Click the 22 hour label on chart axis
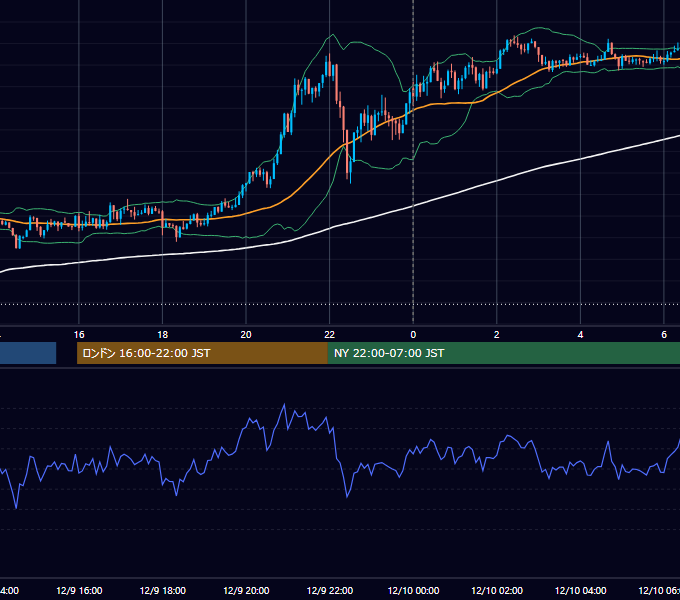The width and height of the screenshot is (680, 600). coord(330,335)
